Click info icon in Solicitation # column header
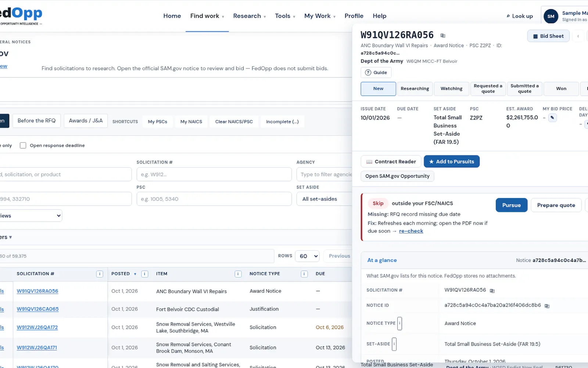Image resolution: width=588 pixels, height=368 pixels. point(100,274)
